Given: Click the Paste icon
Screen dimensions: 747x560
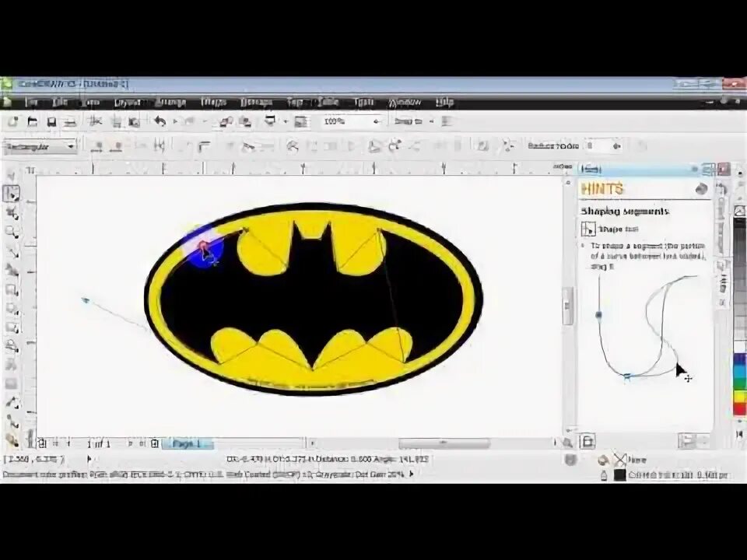Looking at the screenshot, I should point(135,122).
